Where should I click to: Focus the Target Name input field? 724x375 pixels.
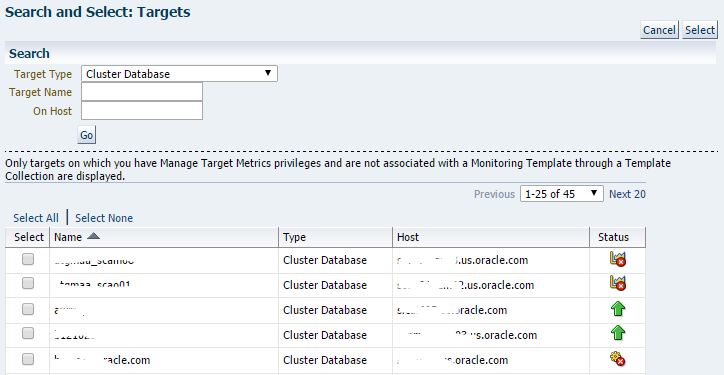tap(142, 92)
